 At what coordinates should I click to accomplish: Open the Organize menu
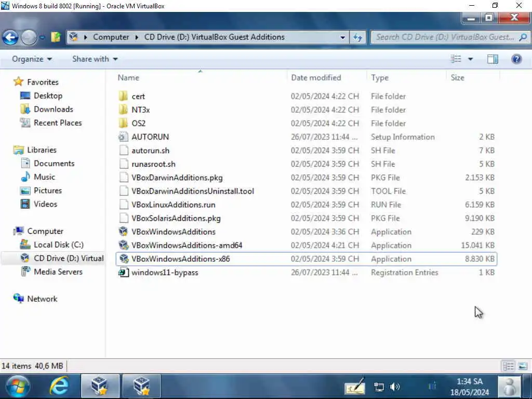point(32,59)
